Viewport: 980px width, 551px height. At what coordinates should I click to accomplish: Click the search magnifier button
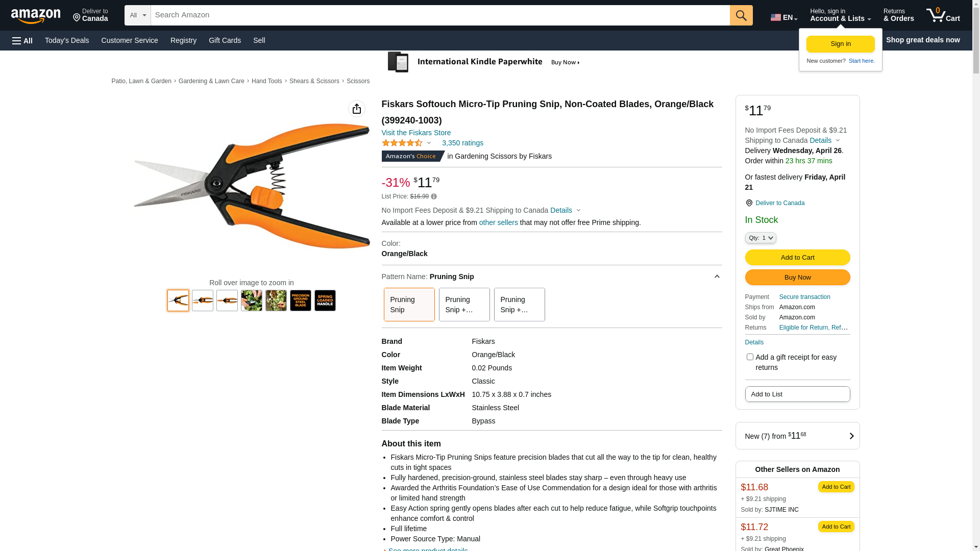(x=741, y=15)
